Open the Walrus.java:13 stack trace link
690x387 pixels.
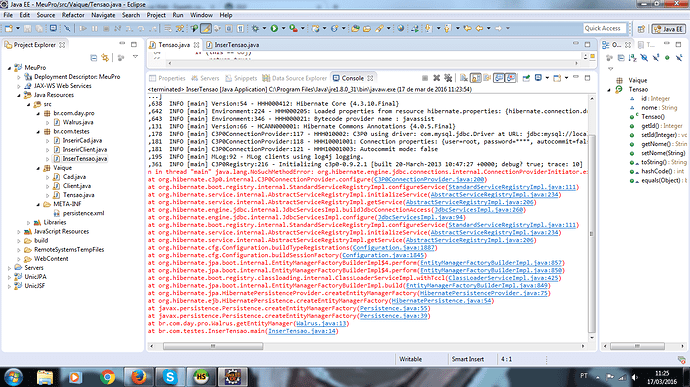click(322, 324)
